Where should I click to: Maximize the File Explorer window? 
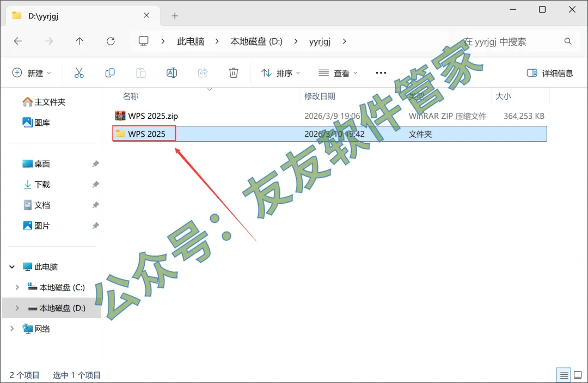(x=542, y=9)
